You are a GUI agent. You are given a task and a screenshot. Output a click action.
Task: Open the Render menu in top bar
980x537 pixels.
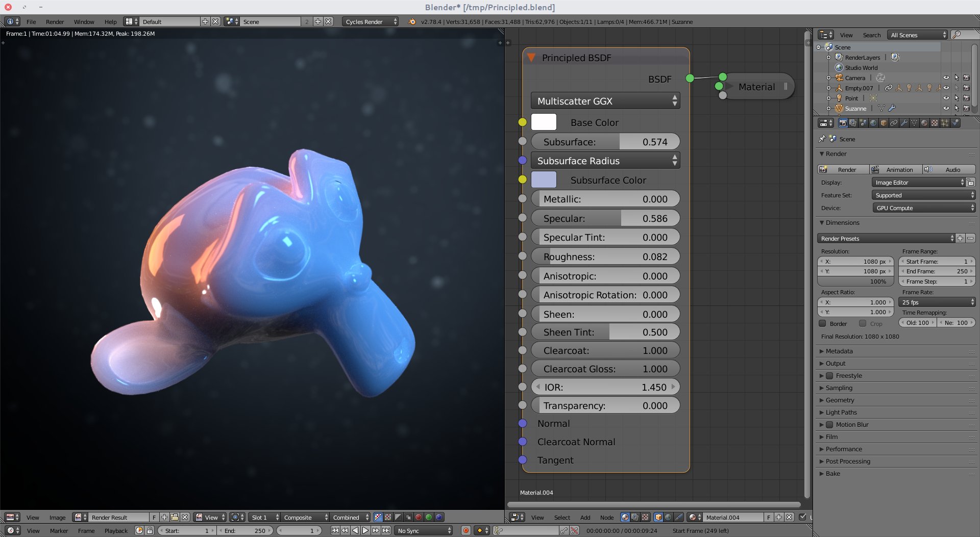[x=55, y=21]
